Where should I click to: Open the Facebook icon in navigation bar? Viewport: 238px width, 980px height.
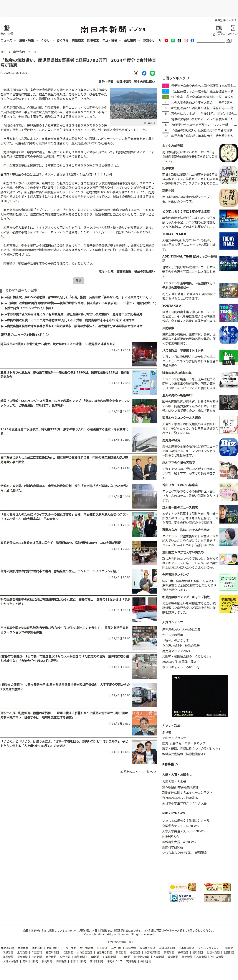(192, 40)
